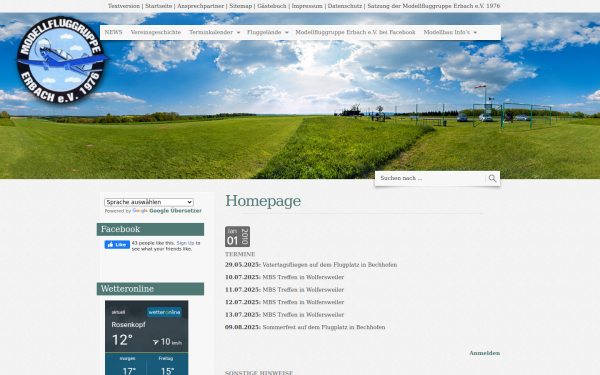Click the Homepage heading
Screen dimensions: 600x375
coord(263,201)
